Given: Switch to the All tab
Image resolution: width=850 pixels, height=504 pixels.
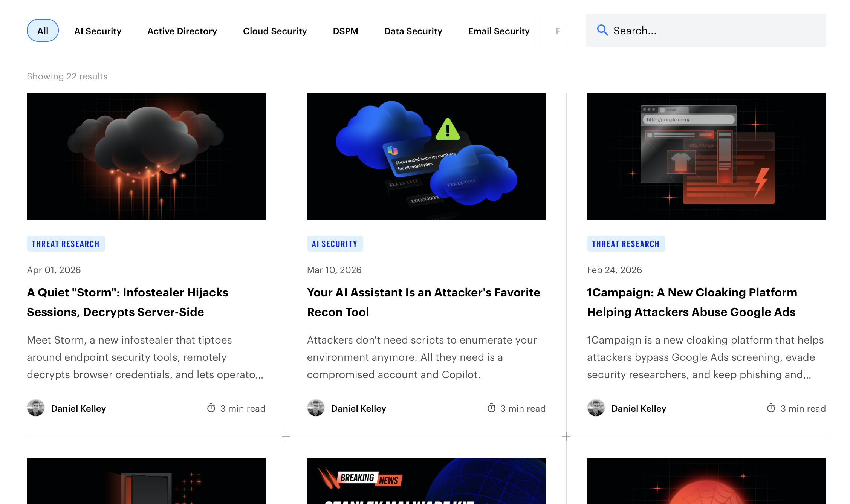Looking at the screenshot, I should pyautogui.click(x=43, y=31).
